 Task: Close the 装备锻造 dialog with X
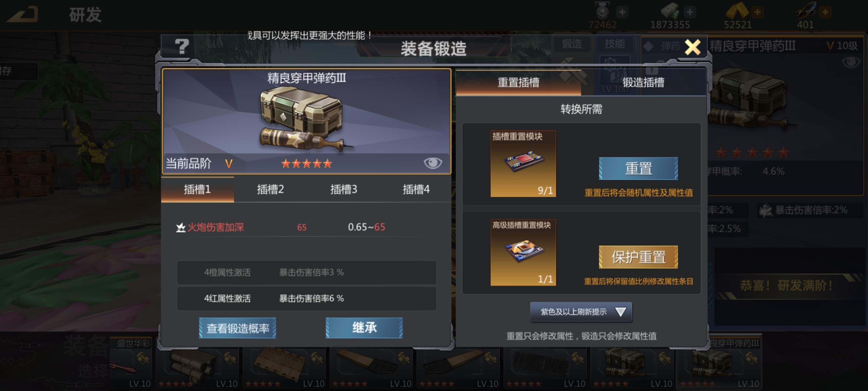pos(693,47)
